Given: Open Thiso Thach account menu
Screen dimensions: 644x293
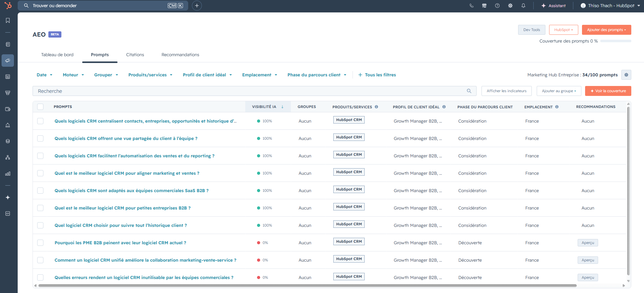Looking at the screenshot, I should (x=610, y=6).
